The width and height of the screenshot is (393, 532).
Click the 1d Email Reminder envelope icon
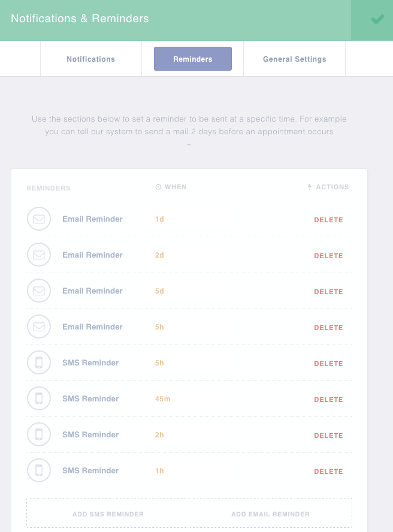[x=39, y=219]
